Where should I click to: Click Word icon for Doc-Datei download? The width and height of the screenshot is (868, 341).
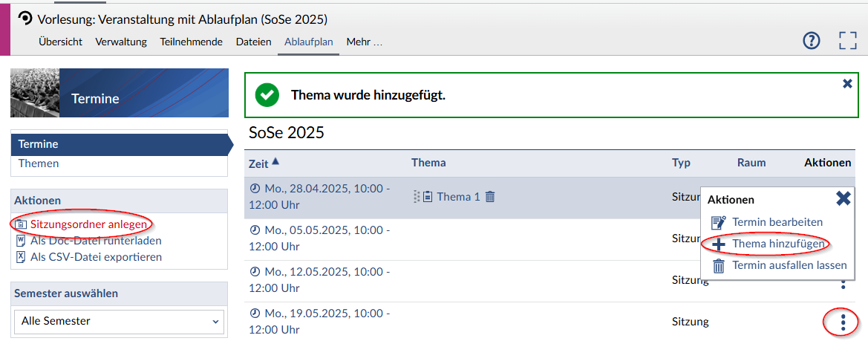click(20, 241)
